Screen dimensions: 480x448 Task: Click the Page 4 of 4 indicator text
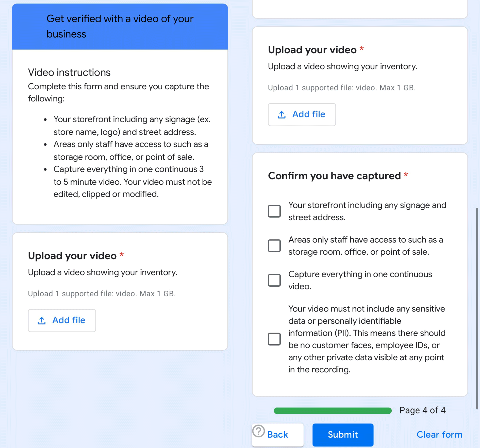click(x=422, y=410)
